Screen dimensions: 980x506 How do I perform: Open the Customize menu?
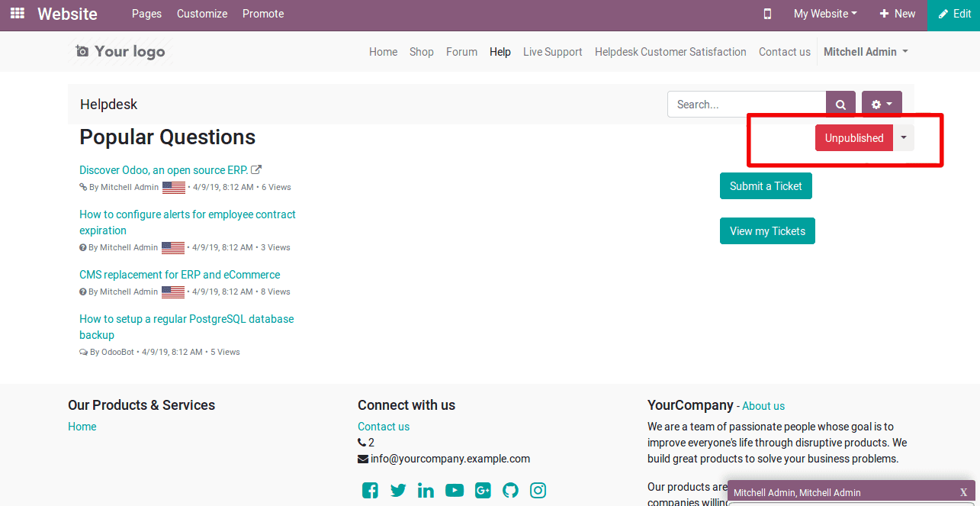tap(202, 14)
